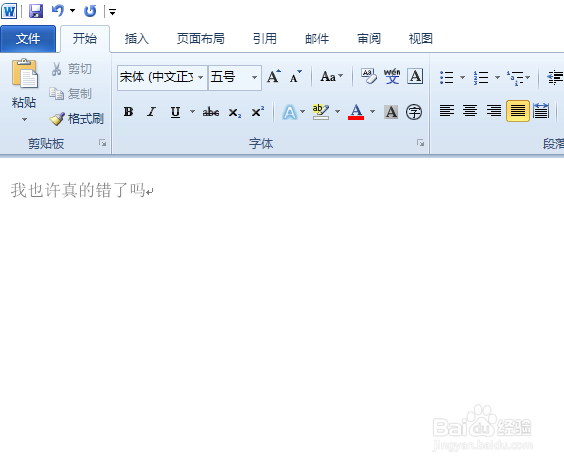Align the paragraph text right

(494, 111)
